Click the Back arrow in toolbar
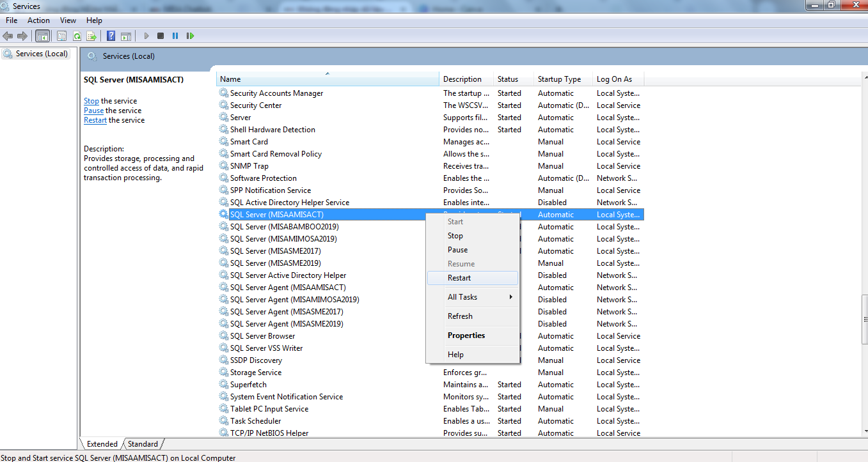Viewport: 868px width, 462px height. (8, 36)
